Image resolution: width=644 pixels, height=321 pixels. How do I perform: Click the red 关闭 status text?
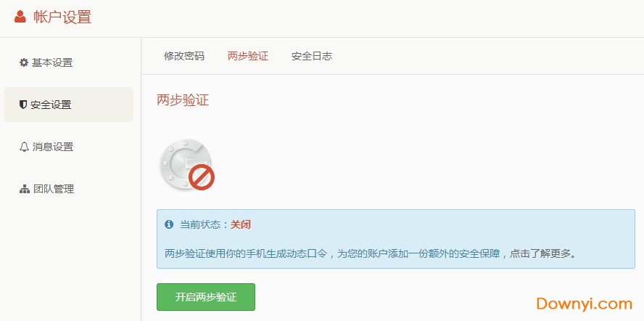(x=240, y=224)
